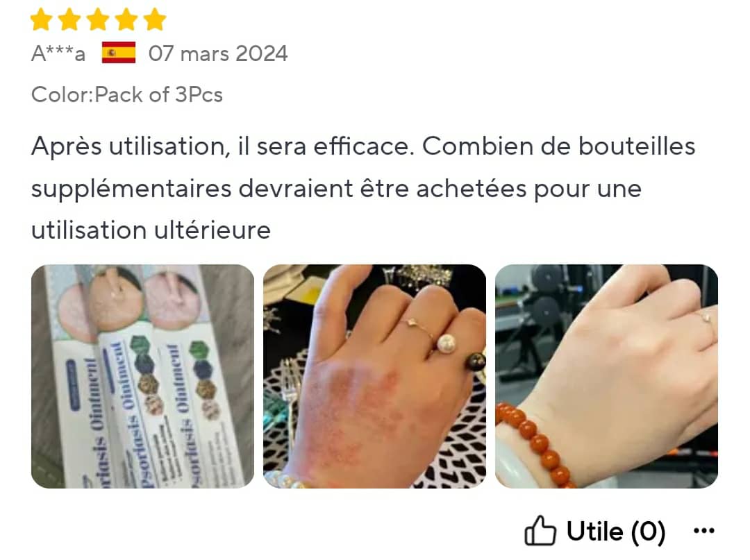Open the three-dot more options menu
The image size is (750, 560).
click(x=704, y=530)
